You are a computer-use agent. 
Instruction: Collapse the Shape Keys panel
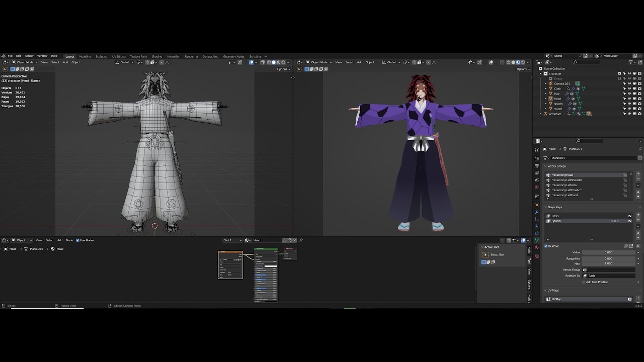[545, 207]
